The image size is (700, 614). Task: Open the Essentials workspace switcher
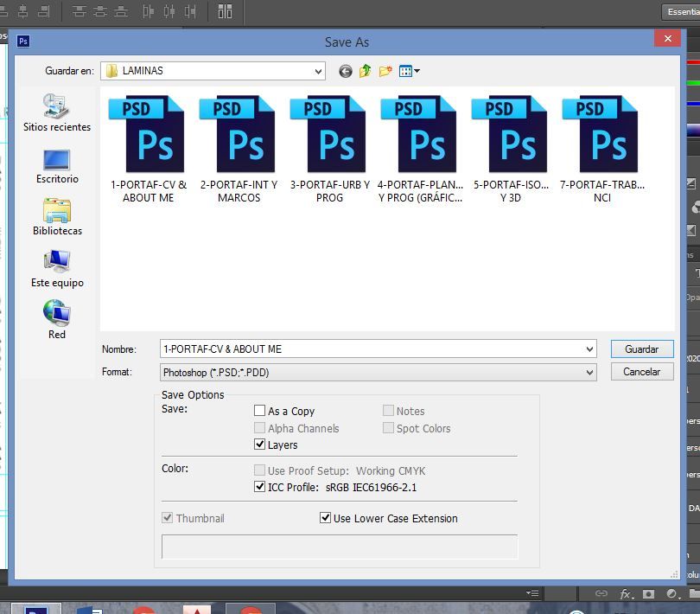coord(681,12)
